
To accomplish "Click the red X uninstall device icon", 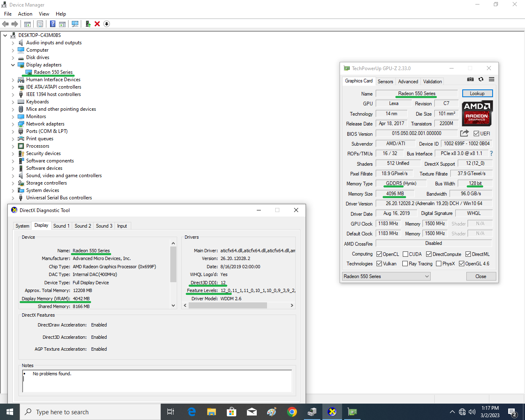I will click(97, 24).
